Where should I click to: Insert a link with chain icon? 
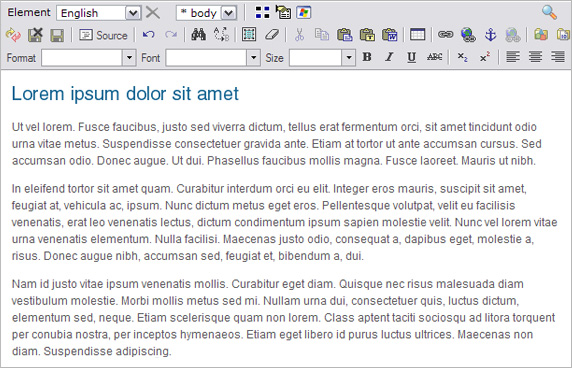[x=445, y=35]
